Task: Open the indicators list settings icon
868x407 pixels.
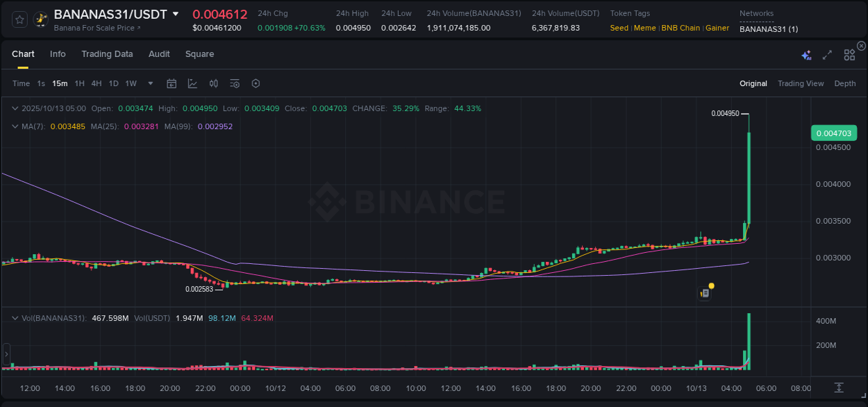Action: point(234,83)
